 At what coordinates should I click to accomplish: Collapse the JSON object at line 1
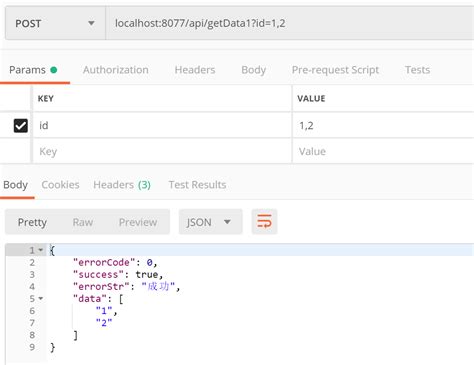coord(41,250)
